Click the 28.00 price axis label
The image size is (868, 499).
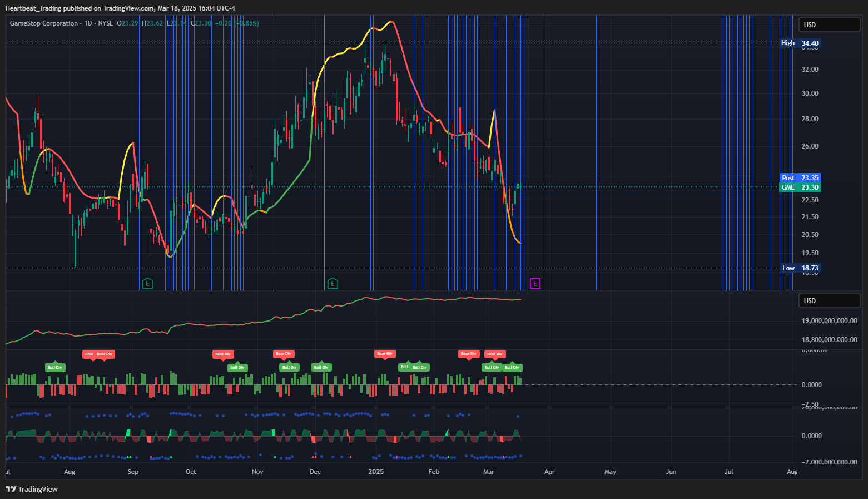point(810,119)
